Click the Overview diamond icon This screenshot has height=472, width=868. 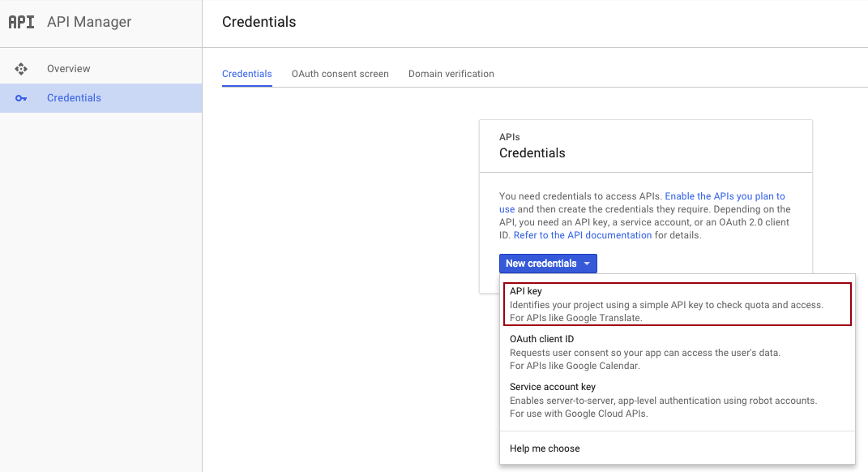click(x=21, y=69)
